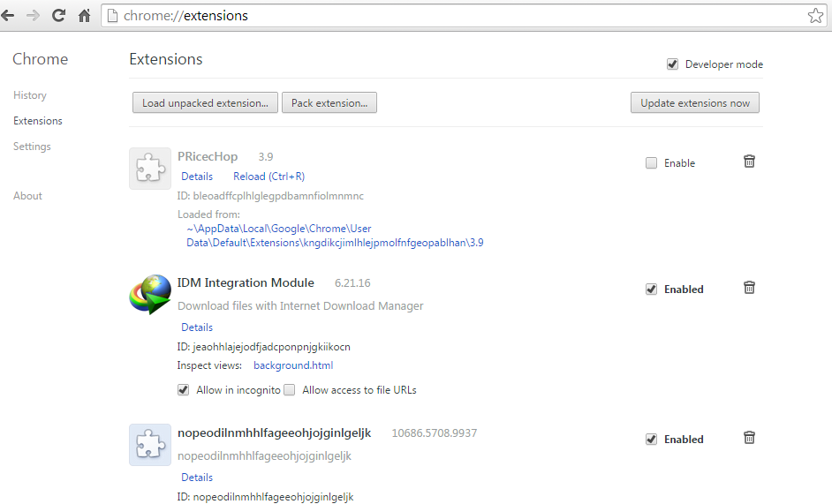
Task: Remove IDM Integration Module via trash icon
Action: [x=749, y=288]
